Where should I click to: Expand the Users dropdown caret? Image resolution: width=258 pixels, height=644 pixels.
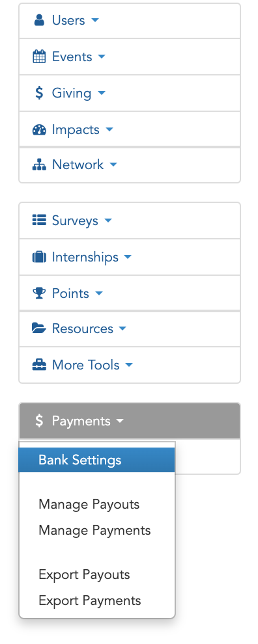(x=95, y=20)
